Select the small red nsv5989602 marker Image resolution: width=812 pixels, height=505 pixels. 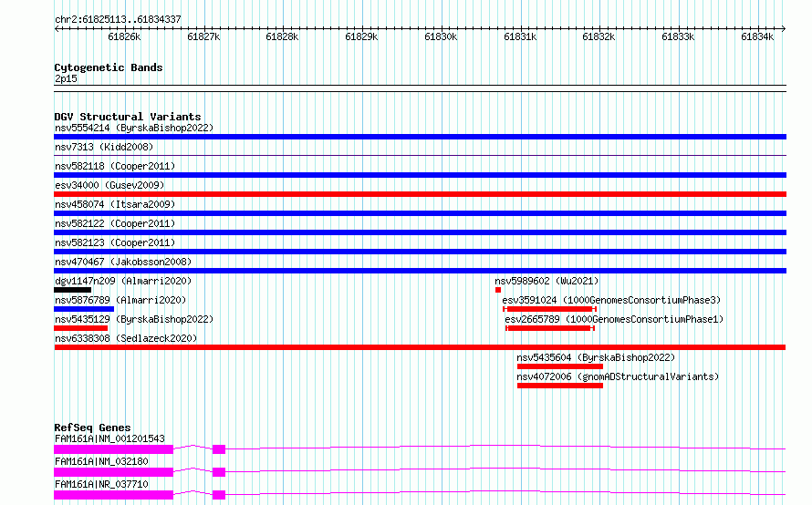point(497,290)
